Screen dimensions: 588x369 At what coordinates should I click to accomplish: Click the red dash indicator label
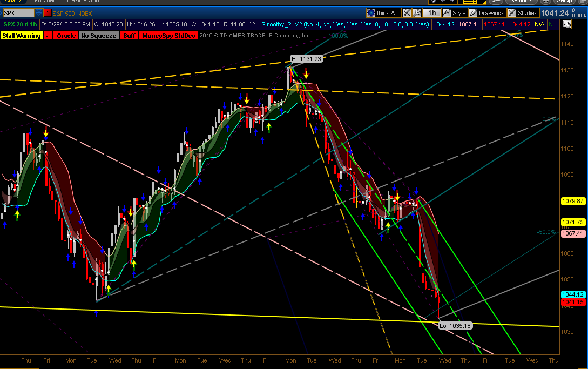click(48, 36)
